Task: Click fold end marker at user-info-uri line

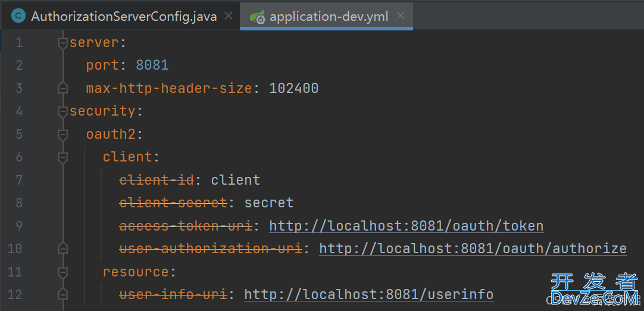Action: (62, 295)
